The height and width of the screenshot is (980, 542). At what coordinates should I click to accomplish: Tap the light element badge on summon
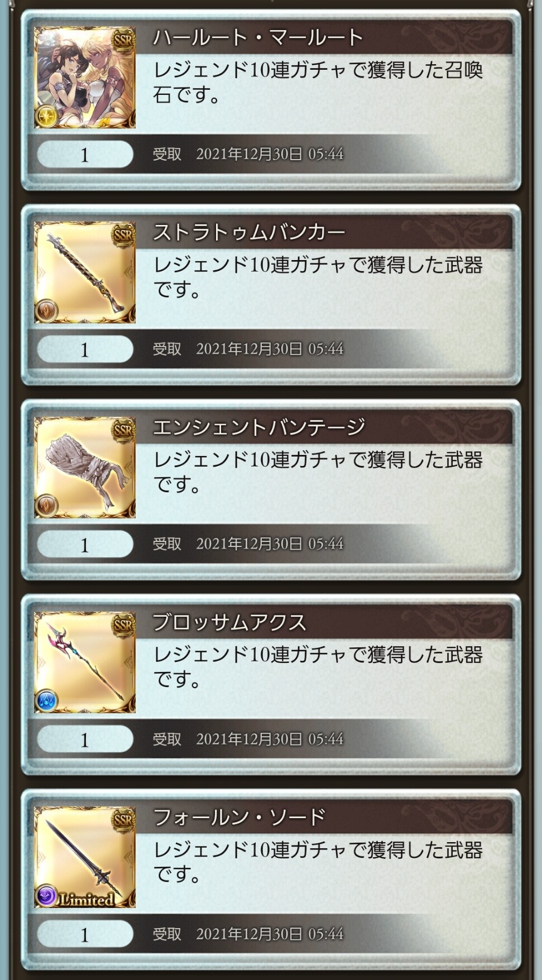(x=47, y=117)
